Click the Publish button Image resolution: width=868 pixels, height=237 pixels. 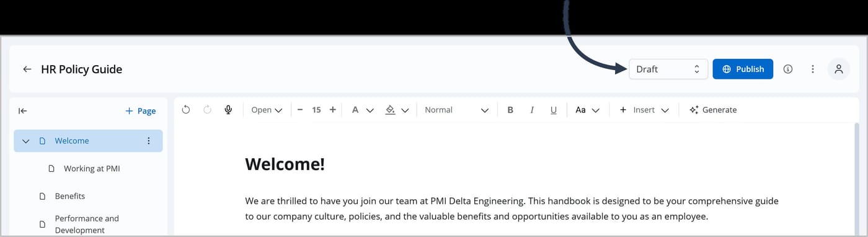[x=743, y=69]
